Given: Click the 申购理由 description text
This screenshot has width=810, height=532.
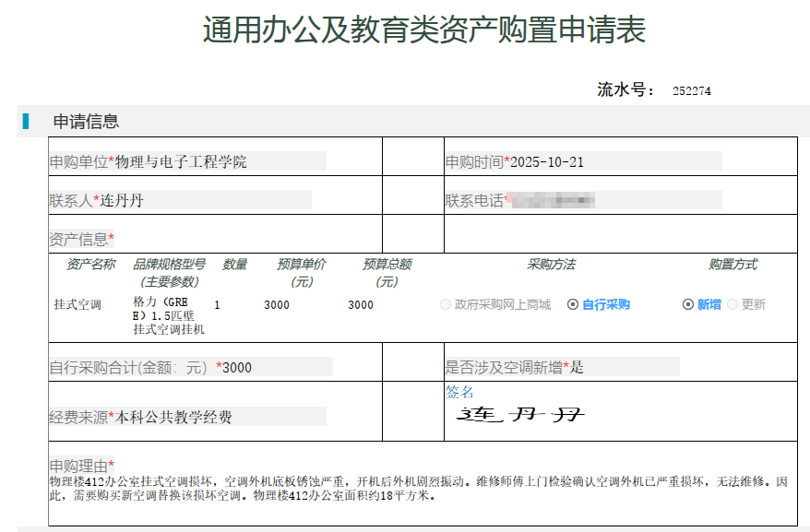Looking at the screenshot, I should point(420,488).
